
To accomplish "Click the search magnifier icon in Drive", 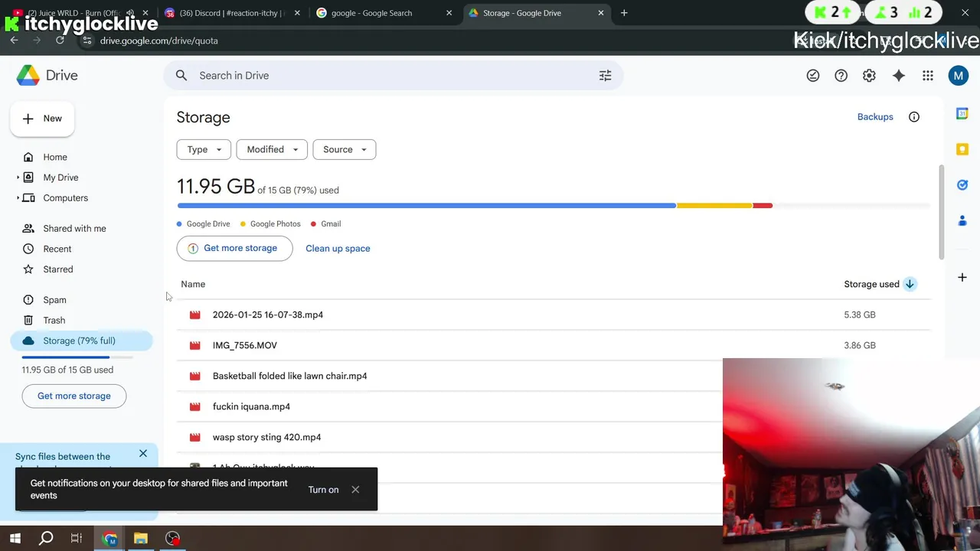I will click(181, 75).
